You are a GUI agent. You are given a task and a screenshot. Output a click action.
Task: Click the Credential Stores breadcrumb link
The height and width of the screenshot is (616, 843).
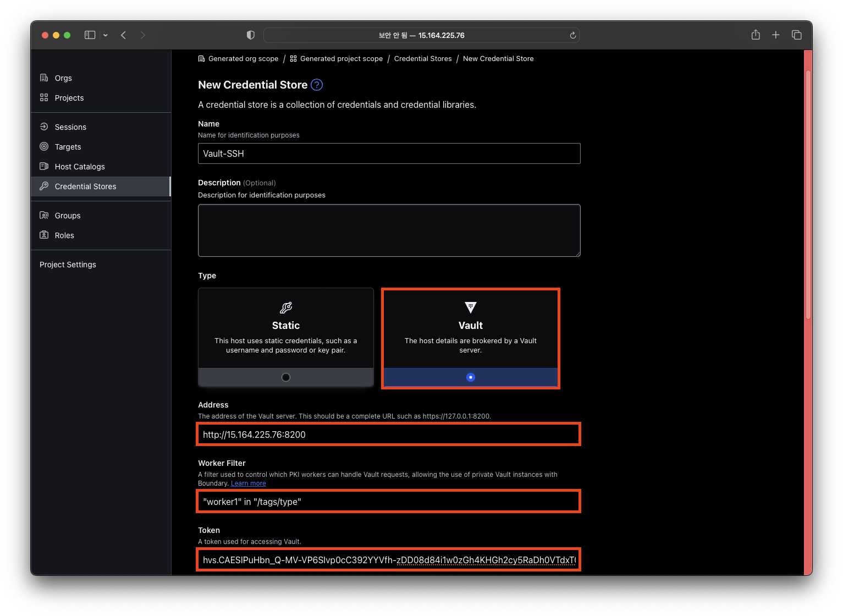(x=423, y=59)
